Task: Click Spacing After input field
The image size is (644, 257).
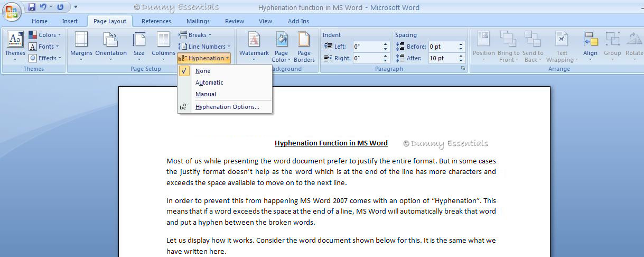Action: [x=443, y=58]
